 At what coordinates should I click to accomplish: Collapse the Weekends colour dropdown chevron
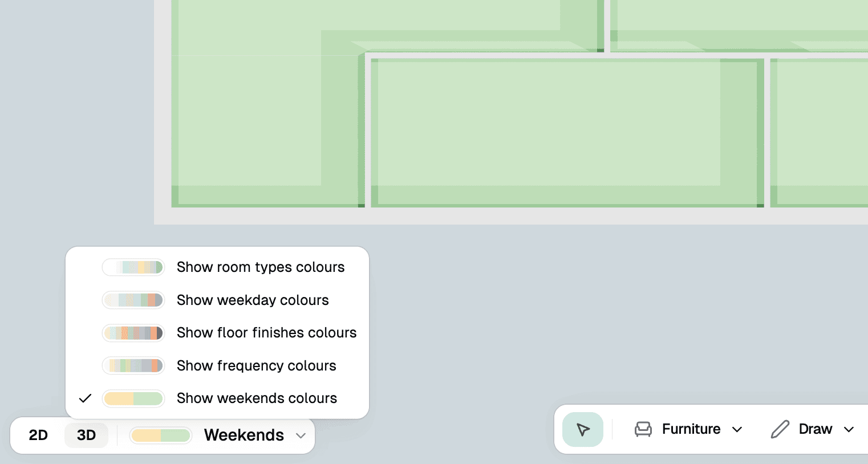click(301, 436)
